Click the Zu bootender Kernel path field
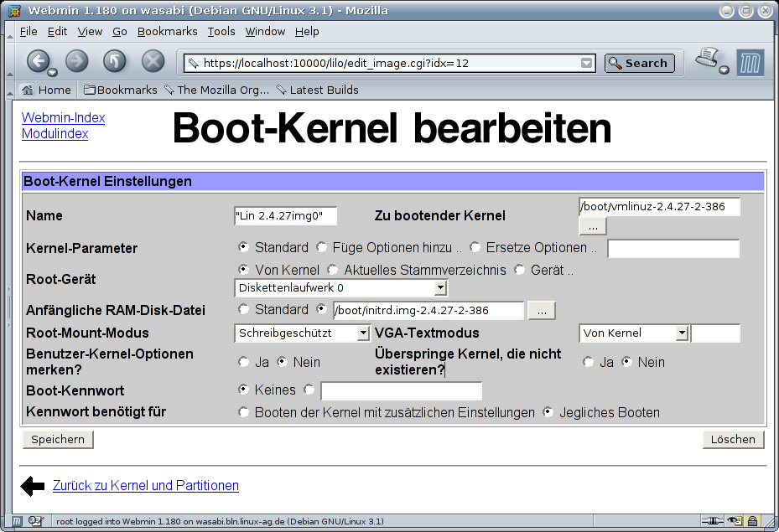 pyautogui.click(x=660, y=206)
